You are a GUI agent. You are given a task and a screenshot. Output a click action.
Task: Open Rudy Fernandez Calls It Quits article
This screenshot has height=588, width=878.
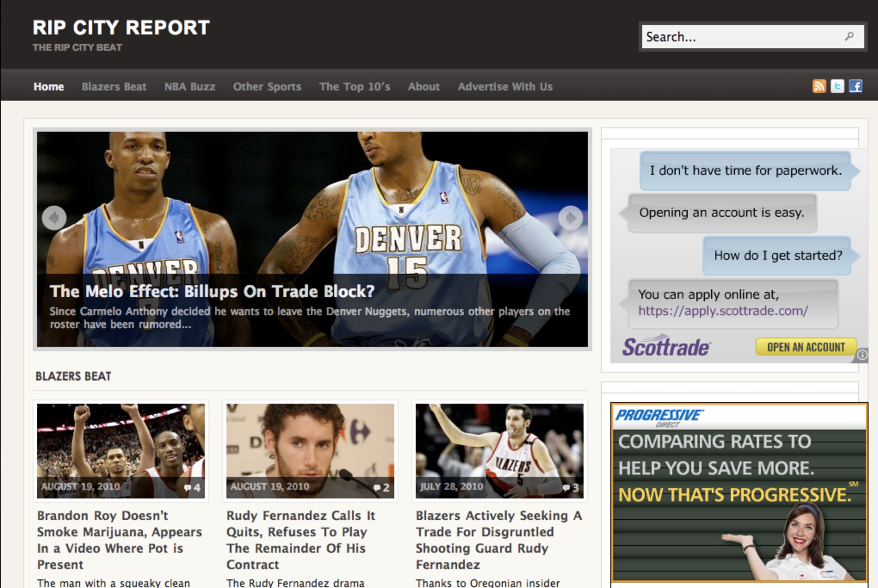pos(301,540)
